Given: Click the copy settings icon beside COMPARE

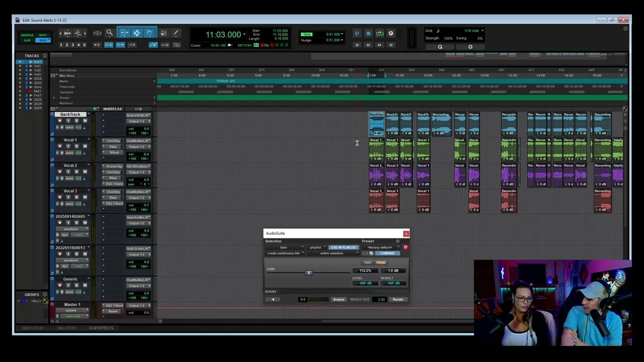Looking at the screenshot, I should click(371, 253).
